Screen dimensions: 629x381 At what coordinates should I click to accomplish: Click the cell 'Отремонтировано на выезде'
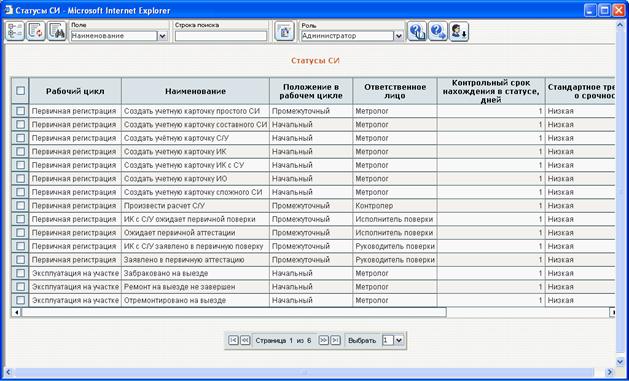pos(195,300)
